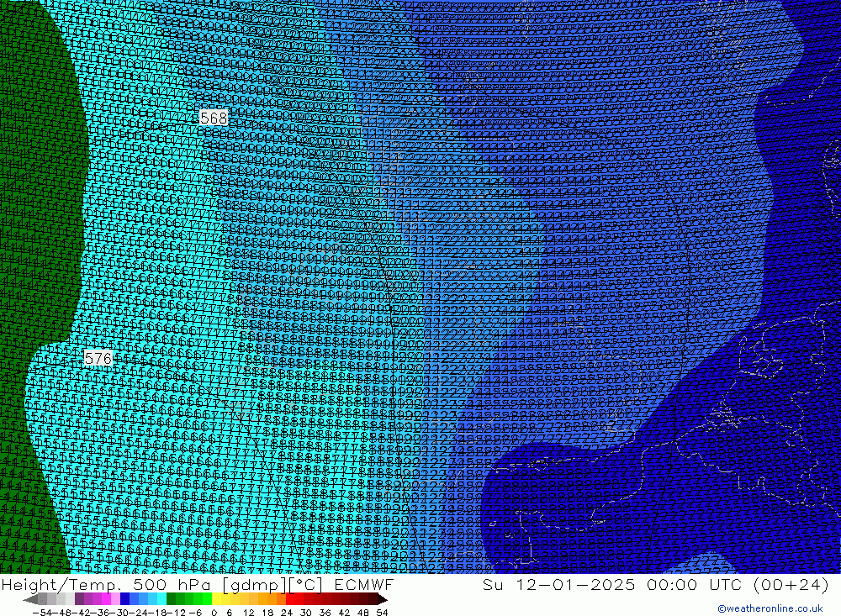Image resolution: width=841 pixels, height=616 pixels.
Task: Click the 568 contour label
Action: pyautogui.click(x=214, y=118)
